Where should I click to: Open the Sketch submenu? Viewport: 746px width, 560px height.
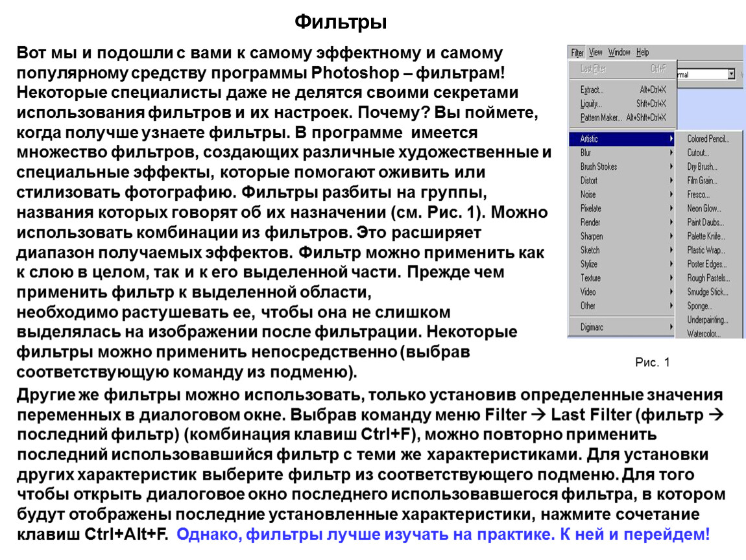pyautogui.click(x=622, y=250)
